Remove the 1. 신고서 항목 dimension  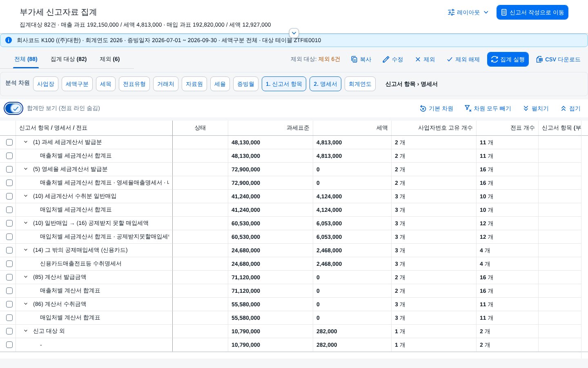tap(284, 84)
